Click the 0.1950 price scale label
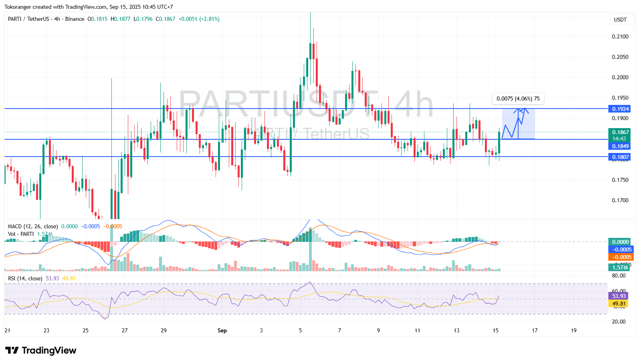Image resolution: width=640 pixels, height=364 pixels. click(x=620, y=98)
